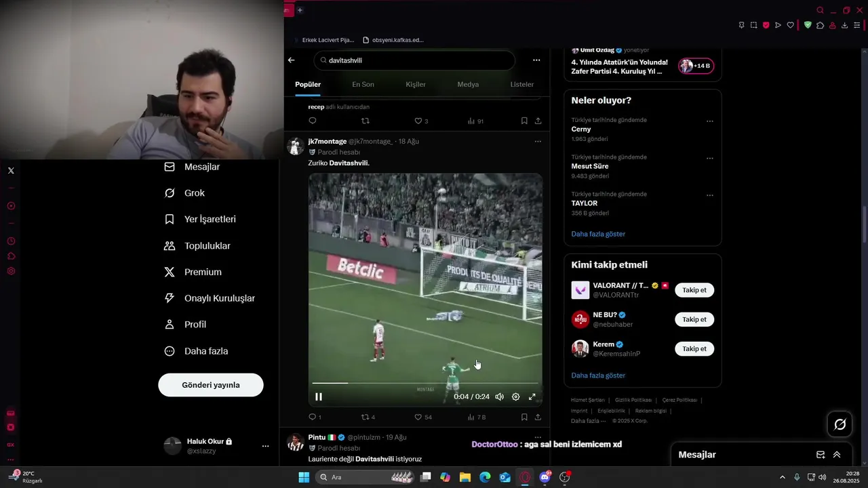Click the ad blocker shield icon
The width and height of the screenshot is (868, 488).
click(807, 25)
